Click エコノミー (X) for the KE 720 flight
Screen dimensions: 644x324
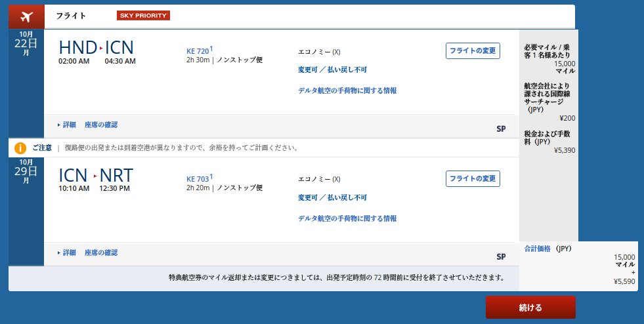pos(319,52)
